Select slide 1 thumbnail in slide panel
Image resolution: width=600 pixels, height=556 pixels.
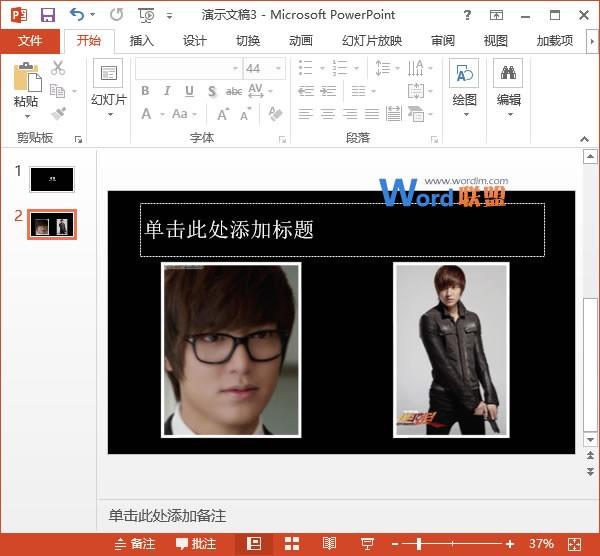(51, 179)
